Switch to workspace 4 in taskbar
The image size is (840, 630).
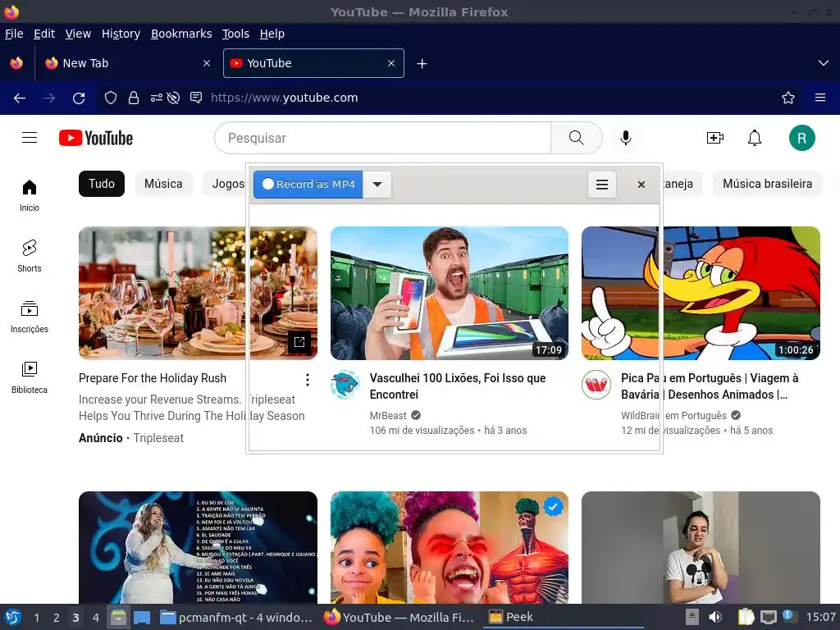pos(95,618)
